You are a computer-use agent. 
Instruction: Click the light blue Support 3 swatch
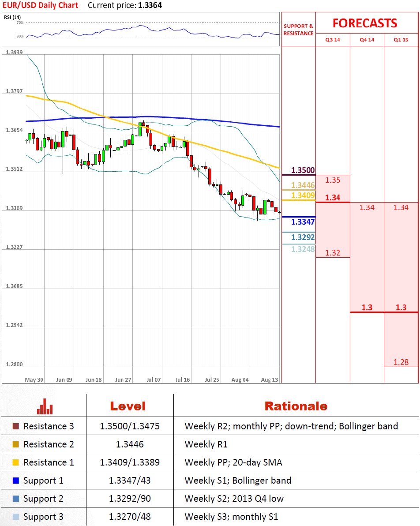[16, 517]
